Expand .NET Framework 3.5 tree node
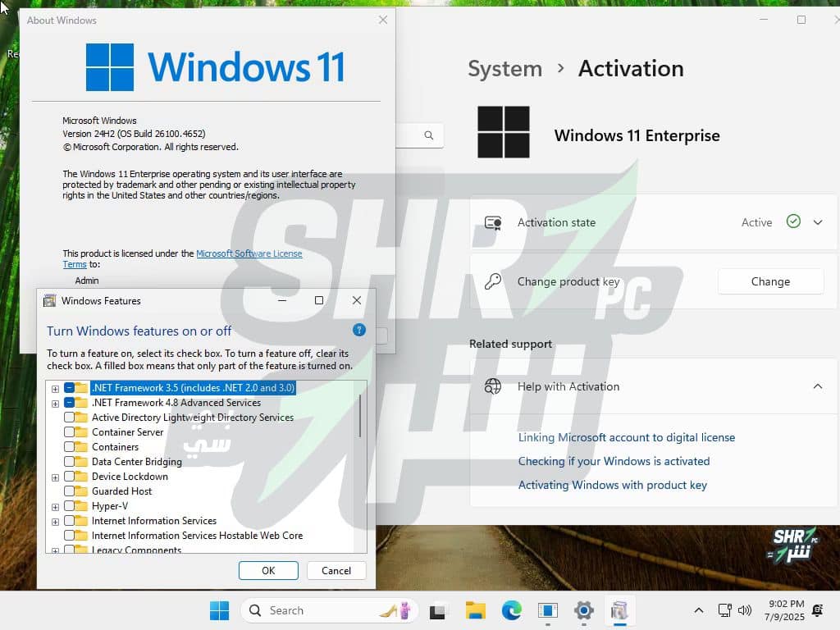840x630 pixels. (x=55, y=389)
